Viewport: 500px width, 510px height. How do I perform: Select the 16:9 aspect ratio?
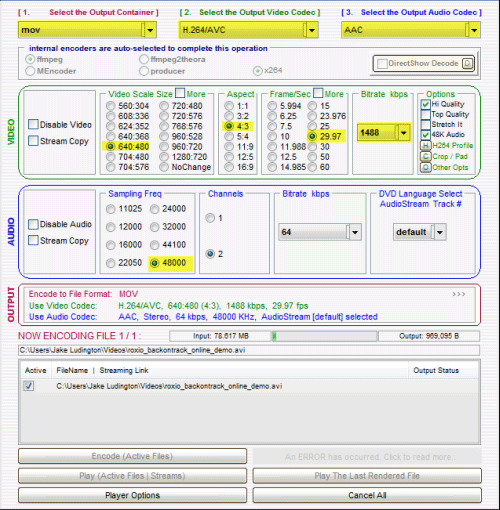(229, 167)
